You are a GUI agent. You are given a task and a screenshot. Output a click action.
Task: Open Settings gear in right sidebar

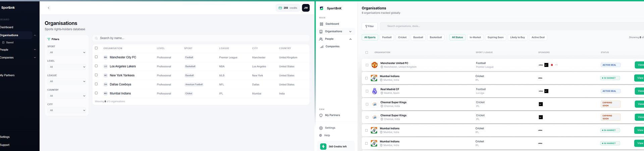[321, 128]
